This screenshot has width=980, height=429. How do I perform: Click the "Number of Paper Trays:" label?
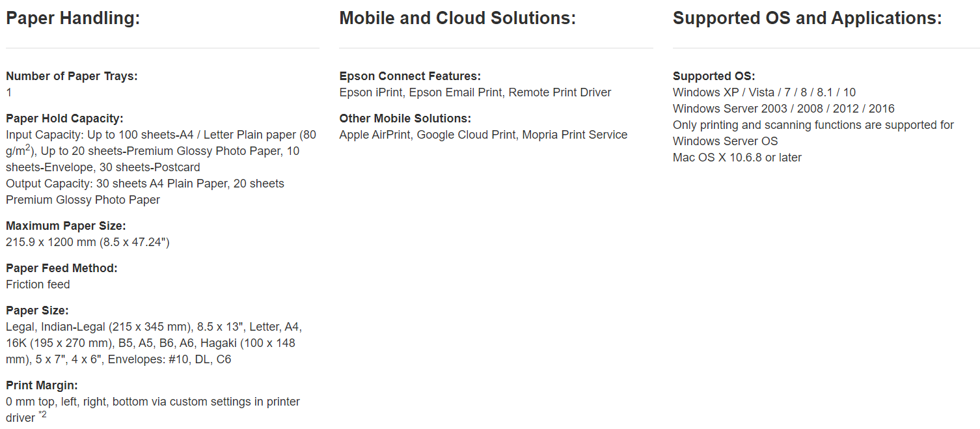pos(72,76)
